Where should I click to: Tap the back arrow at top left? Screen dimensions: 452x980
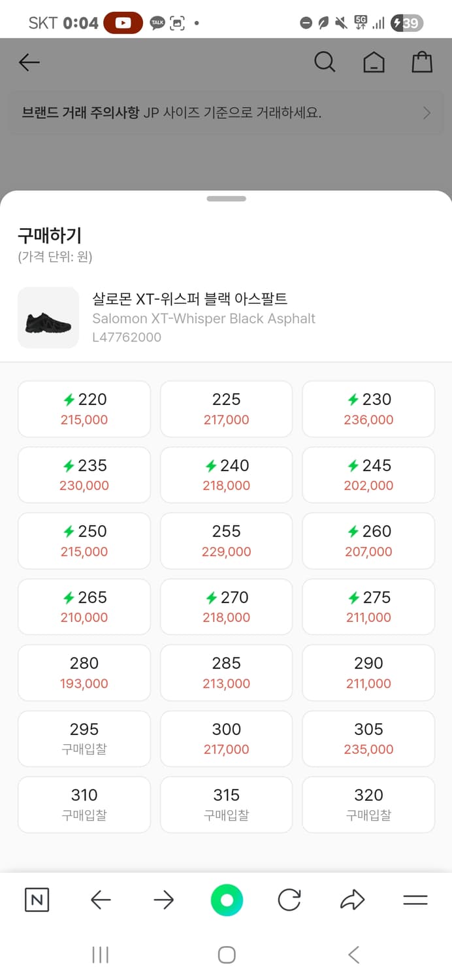(29, 62)
